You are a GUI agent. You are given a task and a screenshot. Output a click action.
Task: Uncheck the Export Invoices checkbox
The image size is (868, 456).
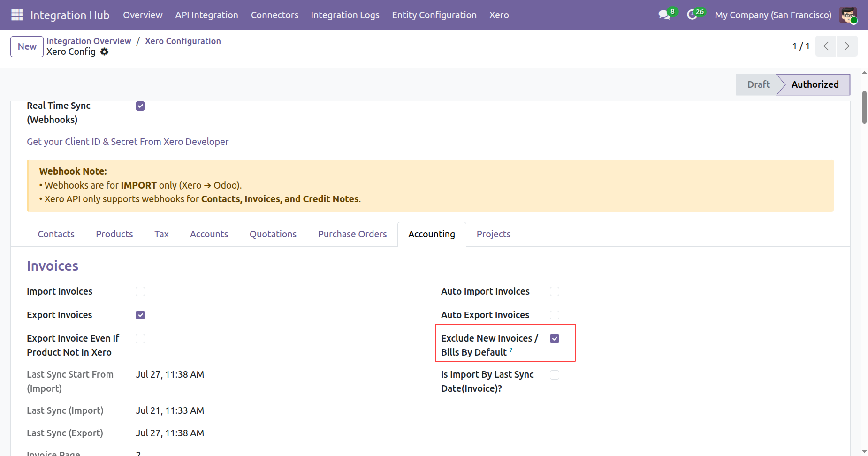click(x=140, y=315)
